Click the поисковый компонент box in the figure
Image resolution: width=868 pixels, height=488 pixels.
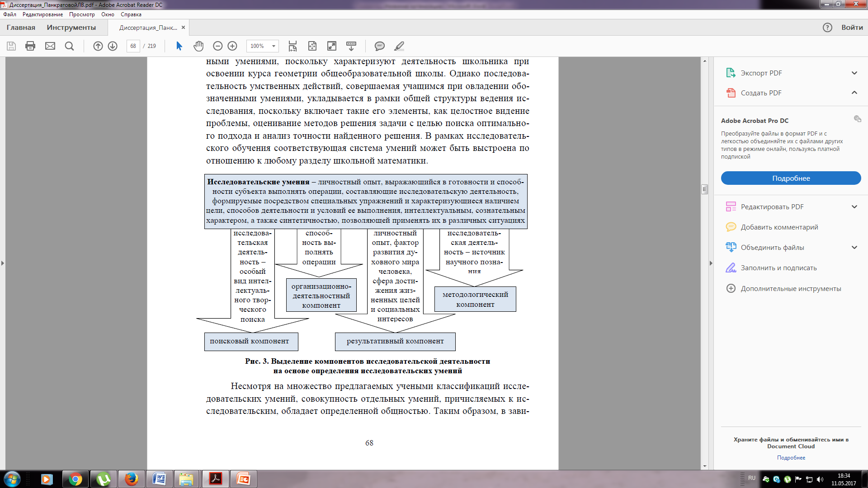point(251,342)
